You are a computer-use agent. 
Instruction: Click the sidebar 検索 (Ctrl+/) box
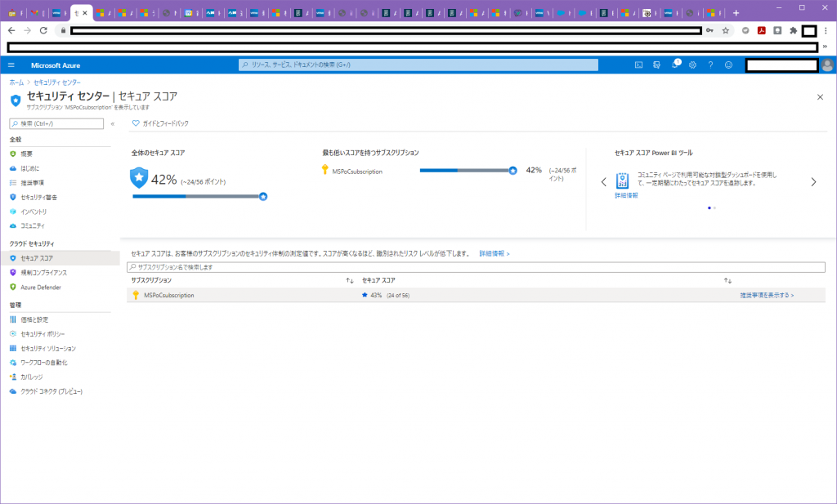point(56,123)
